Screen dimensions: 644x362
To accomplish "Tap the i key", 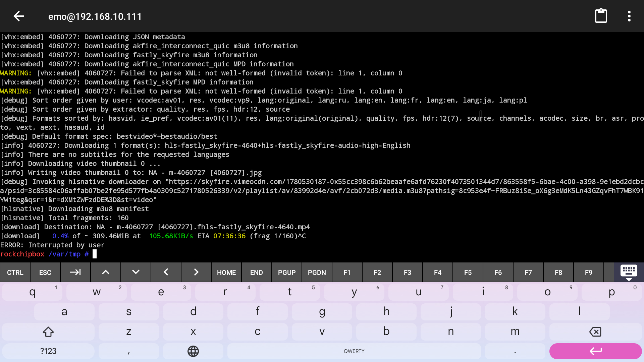I will point(483,292).
